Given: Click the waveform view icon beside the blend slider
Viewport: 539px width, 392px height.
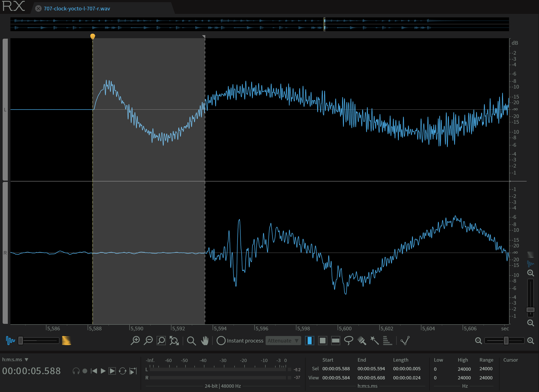Looking at the screenshot, I should tap(10, 341).
